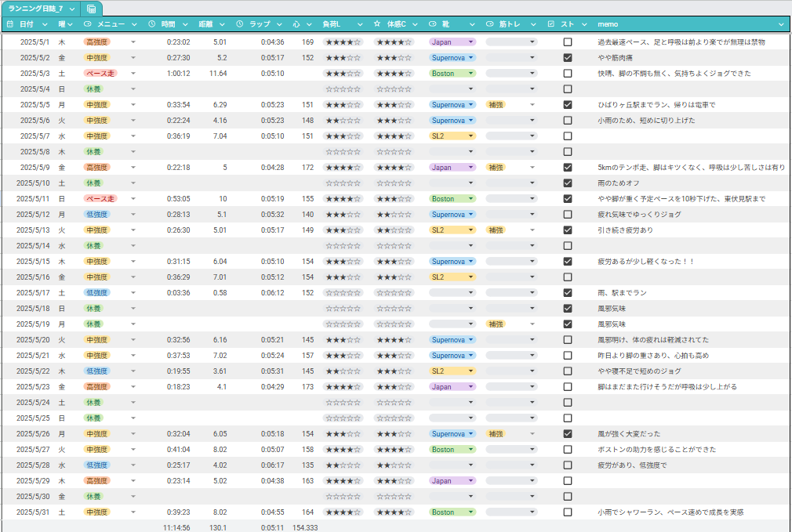Select the memo cell 雨のためオフ
Image resolution: width=792 pixels, height=532 pixels.
coord(618,183)
